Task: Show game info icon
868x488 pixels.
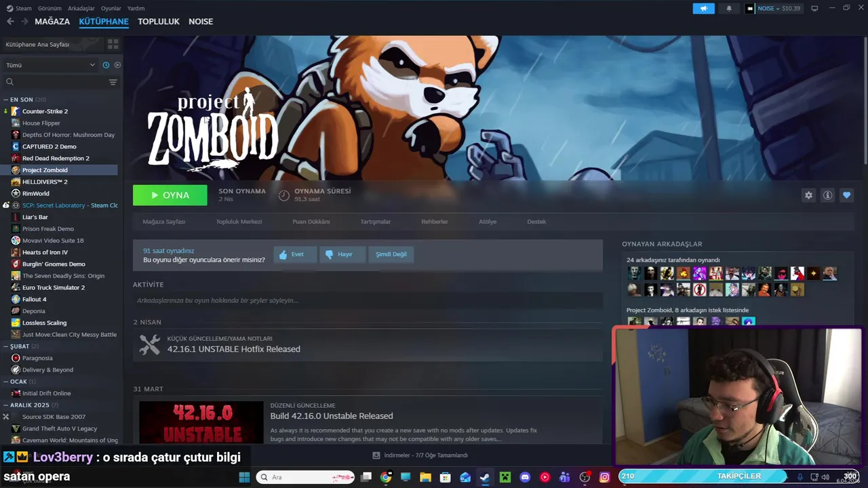Action: [x=827, y=195]
